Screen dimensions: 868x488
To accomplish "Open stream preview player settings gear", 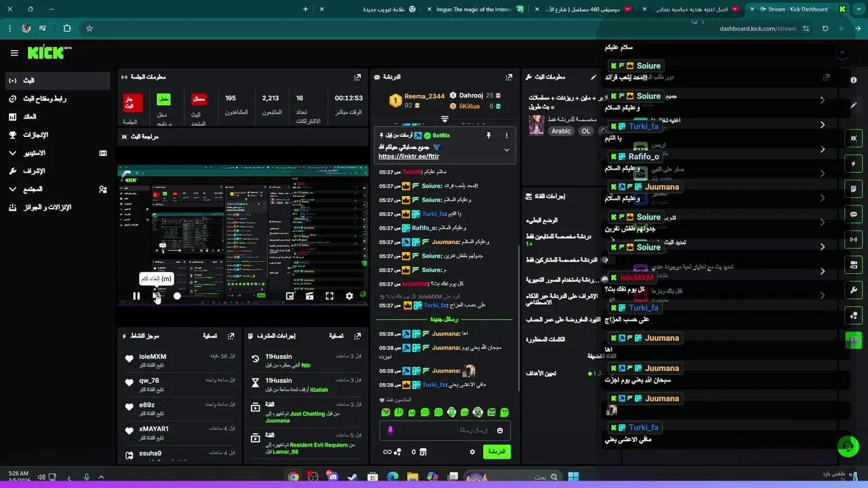I will click(x=349, y=296).
